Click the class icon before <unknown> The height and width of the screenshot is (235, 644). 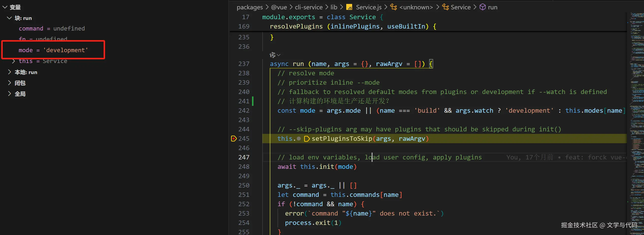[x=393, y=7]
